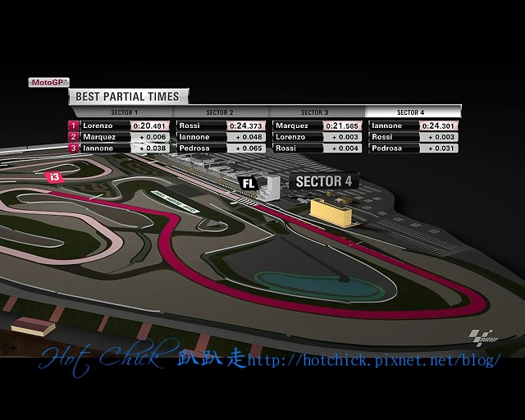This screenshot has width=525, height=420.
Task: Click the MotoGP watermark logo bottom right
Action: point(483,338)
